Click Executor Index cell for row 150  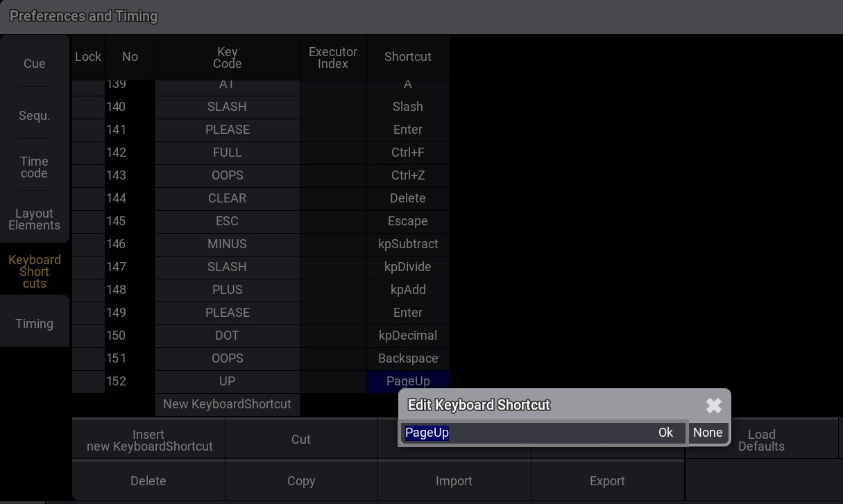333,336
